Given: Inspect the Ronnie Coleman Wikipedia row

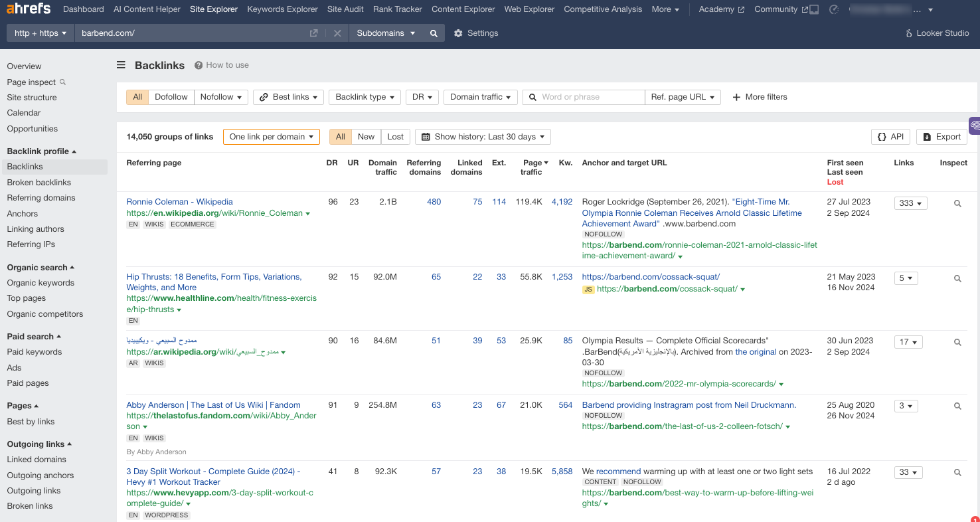Looking at the screenshot, I should 957,204.
